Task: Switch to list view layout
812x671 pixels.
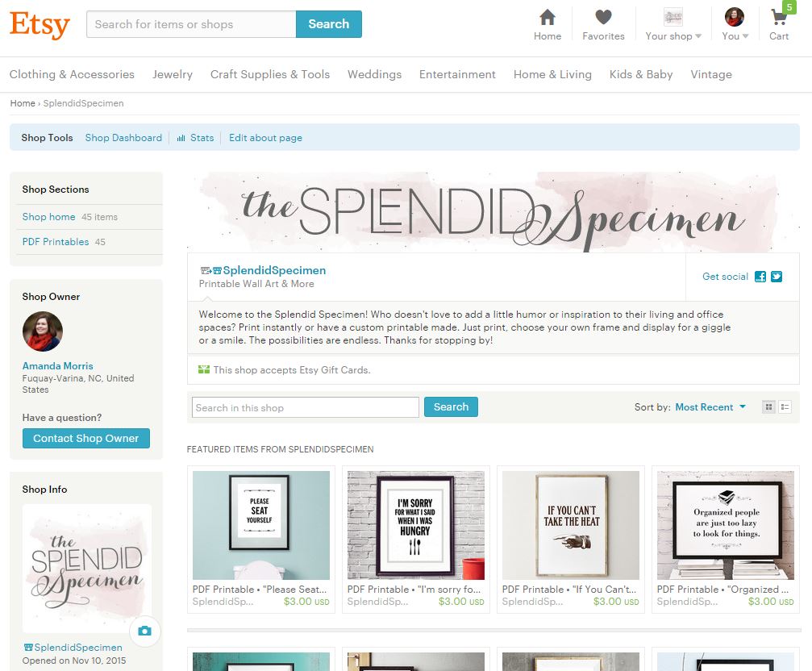Action: pos(785,407)
